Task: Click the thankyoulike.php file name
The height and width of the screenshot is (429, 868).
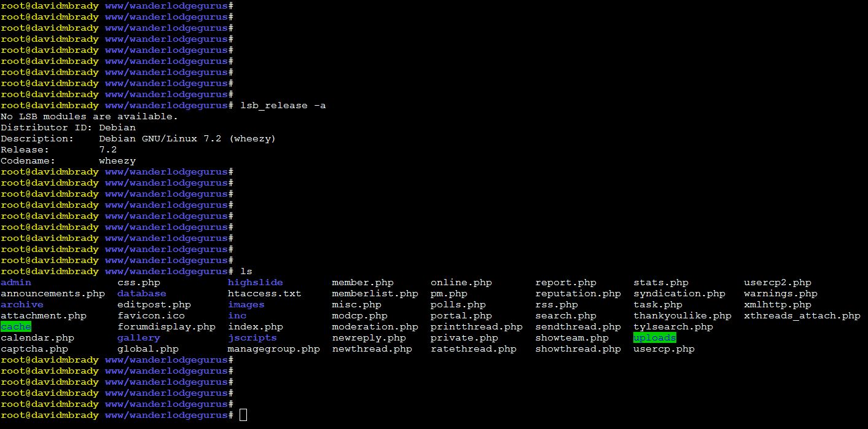Action: tap(682, 316)
